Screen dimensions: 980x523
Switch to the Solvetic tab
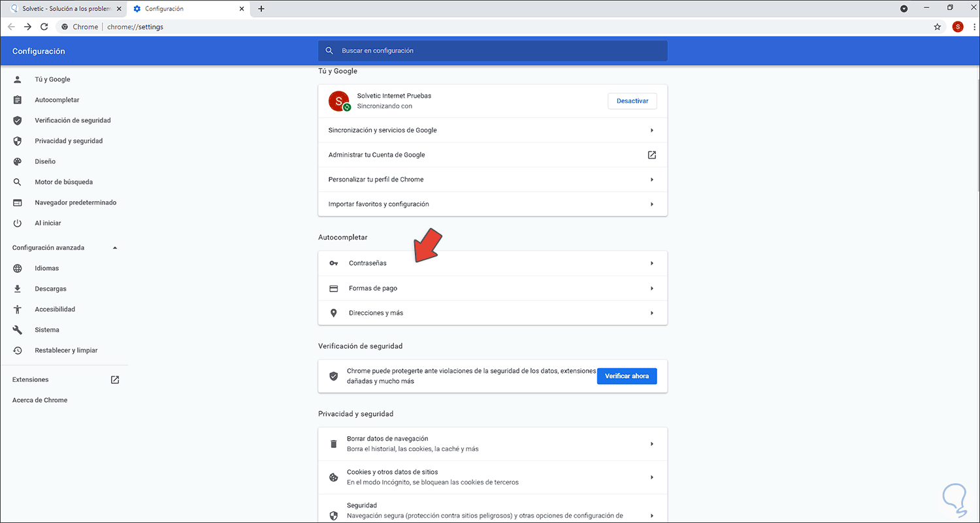click(x=64, y=8)
